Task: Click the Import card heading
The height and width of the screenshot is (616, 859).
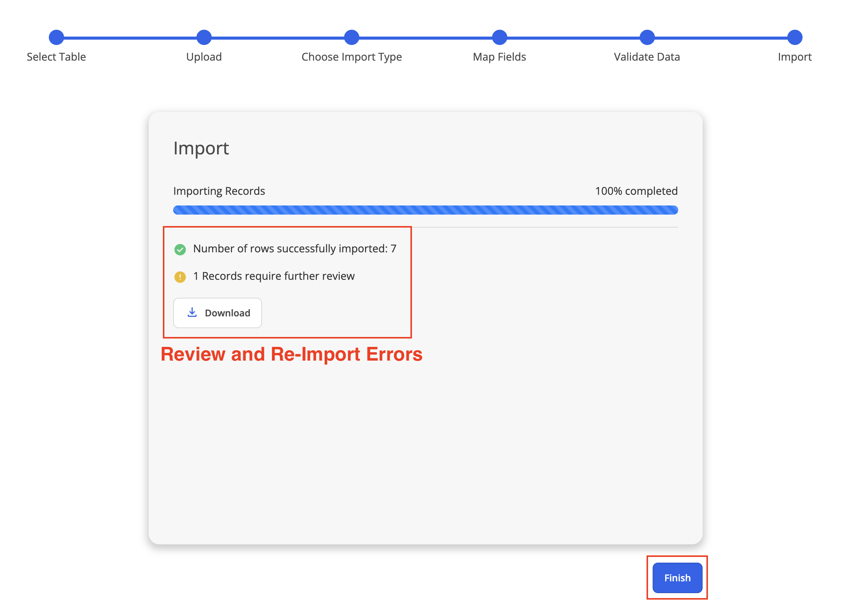Action: tap(201, 148)
